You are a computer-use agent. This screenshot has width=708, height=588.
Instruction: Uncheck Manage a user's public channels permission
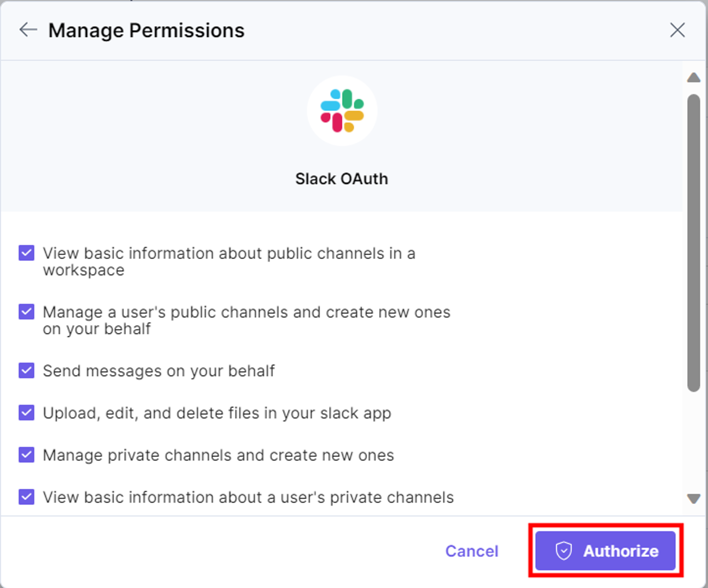pos(26,312)
